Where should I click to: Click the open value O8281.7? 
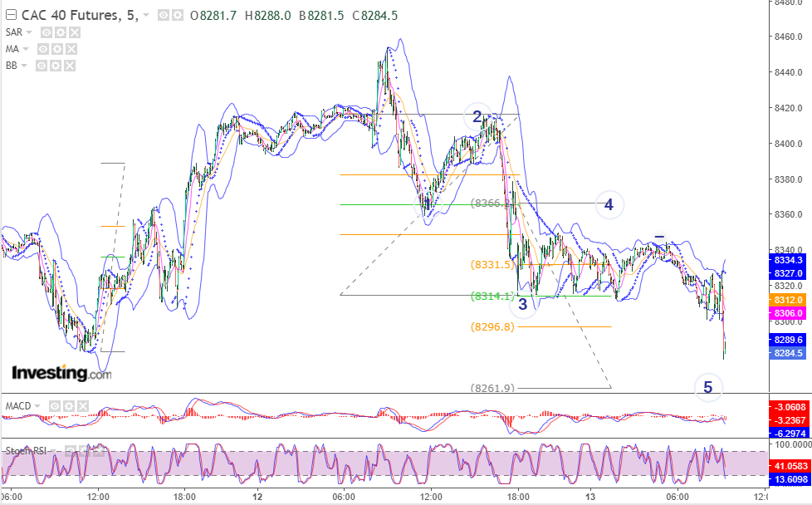tap(213, 16)
